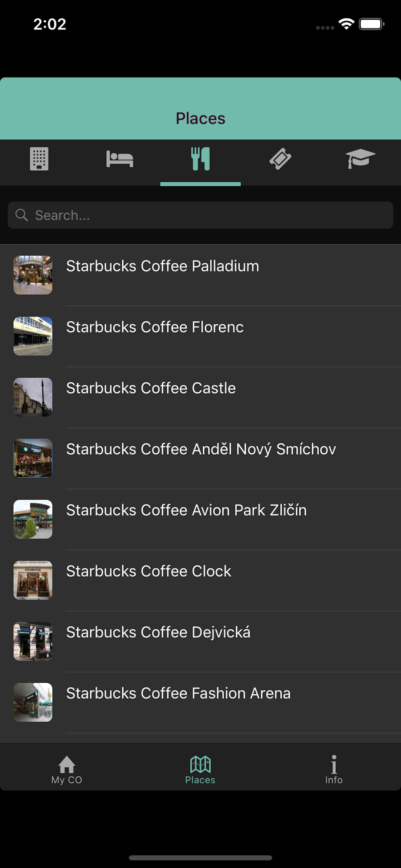Tap the 2:02 clock in status bar
Viewport: 401px width, 868px height.
(49, 24)
